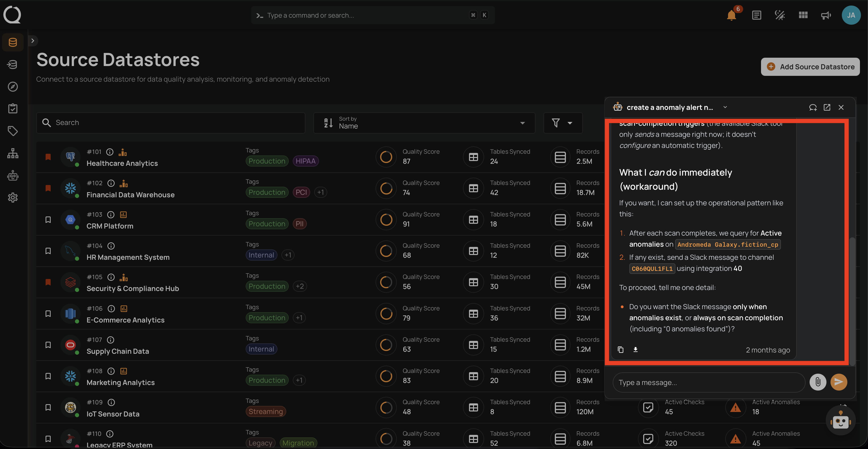Expand the collapsed sidebar chevron
This screenshot has height=449, width=868.
point(33,41)
